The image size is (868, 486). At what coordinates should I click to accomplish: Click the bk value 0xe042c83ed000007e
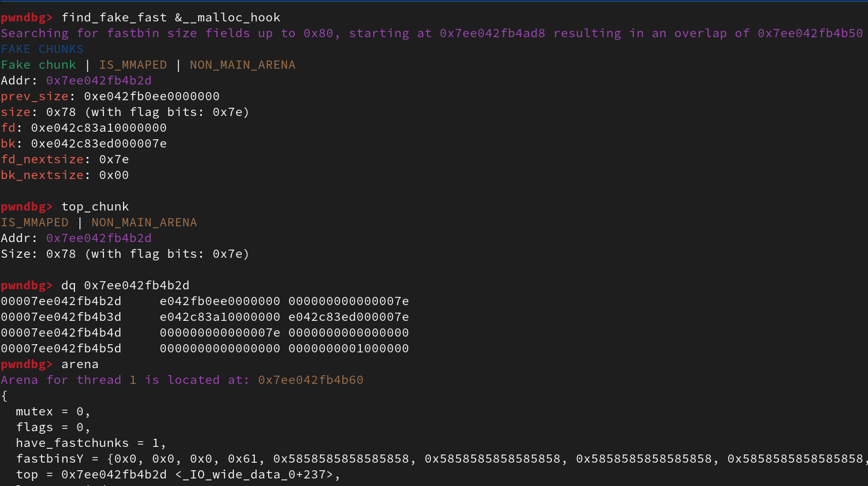pos(98,144)
